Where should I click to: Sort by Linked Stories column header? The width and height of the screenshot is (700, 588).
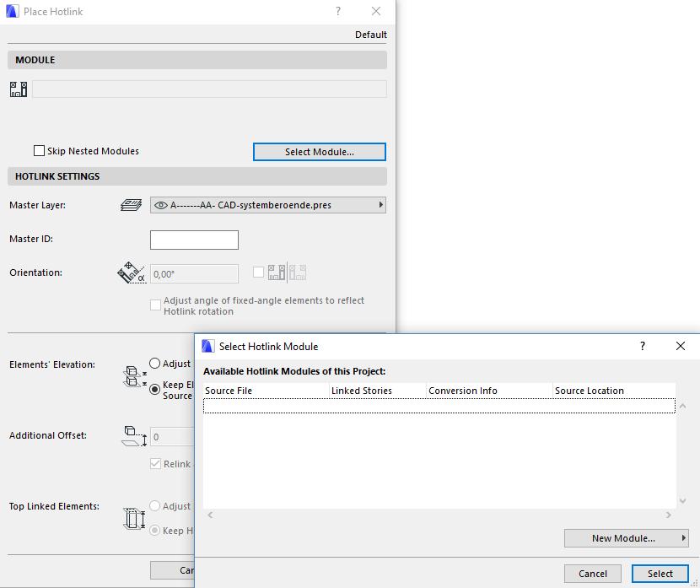pyautogui.click(x=378, y=391)
